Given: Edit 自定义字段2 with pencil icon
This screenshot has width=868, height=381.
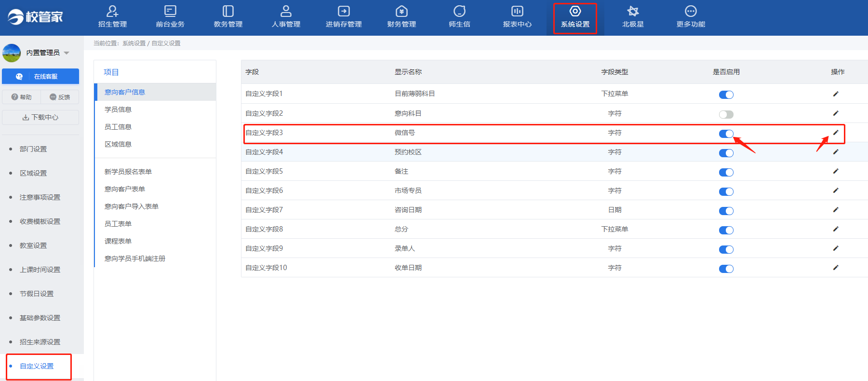Looking at the screenshot, I should tap(836, 113).
